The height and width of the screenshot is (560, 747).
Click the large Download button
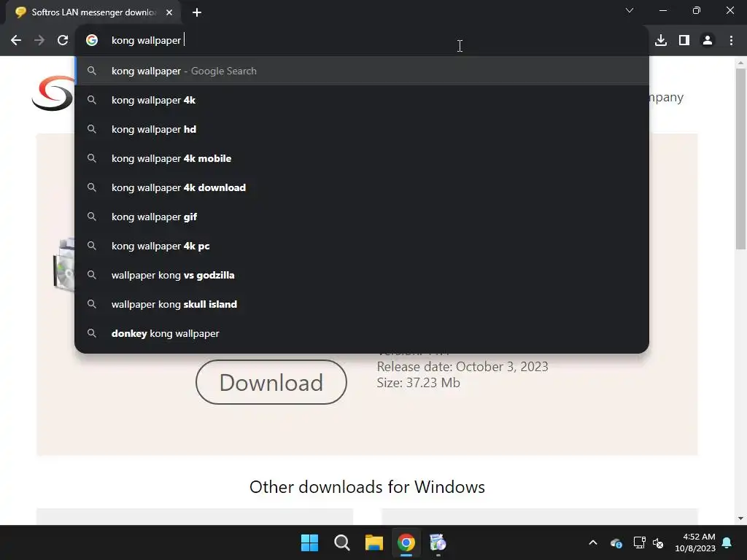click(x=271, y=382)
